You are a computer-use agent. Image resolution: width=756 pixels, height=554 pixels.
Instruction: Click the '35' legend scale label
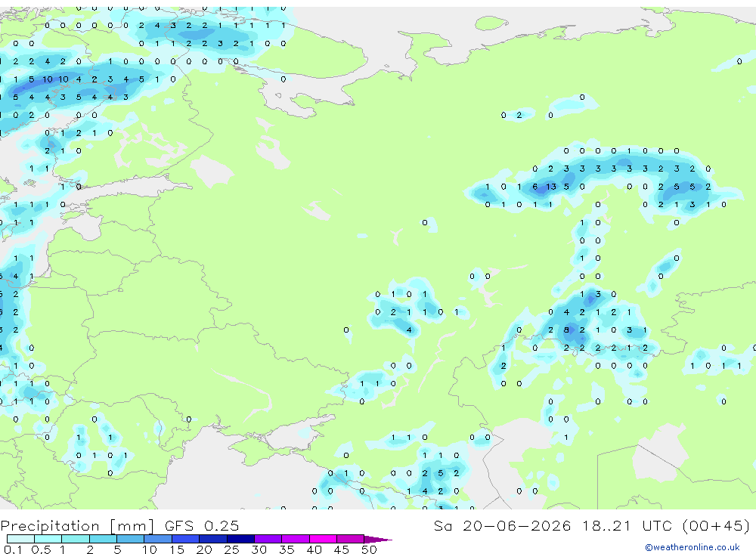(x=287, y=549)
